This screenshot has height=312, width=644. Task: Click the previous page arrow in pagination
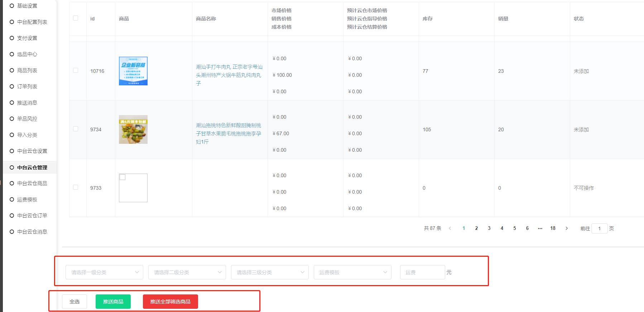[450, 228]
